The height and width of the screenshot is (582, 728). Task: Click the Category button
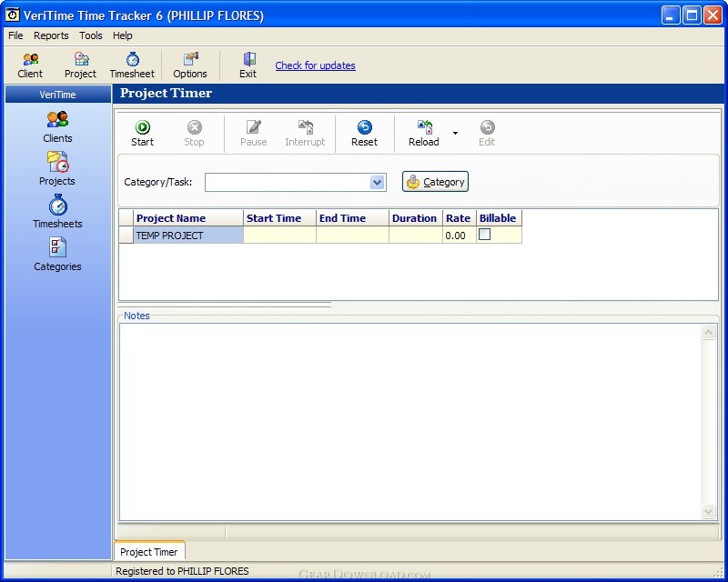435,182
